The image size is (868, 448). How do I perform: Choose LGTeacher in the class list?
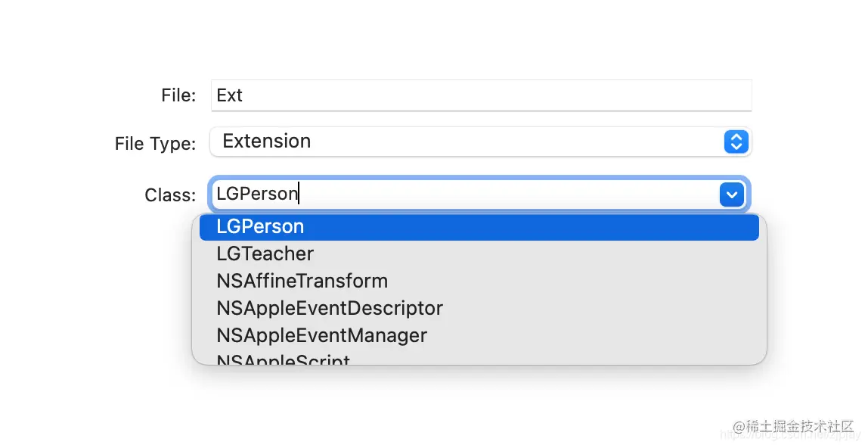coord(265,254)
